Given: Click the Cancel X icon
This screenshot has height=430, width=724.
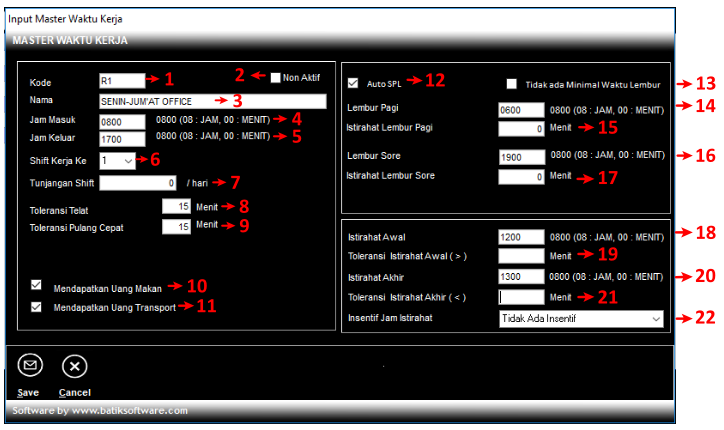Looking at the screenshot, I should click(x=75, y=366).
